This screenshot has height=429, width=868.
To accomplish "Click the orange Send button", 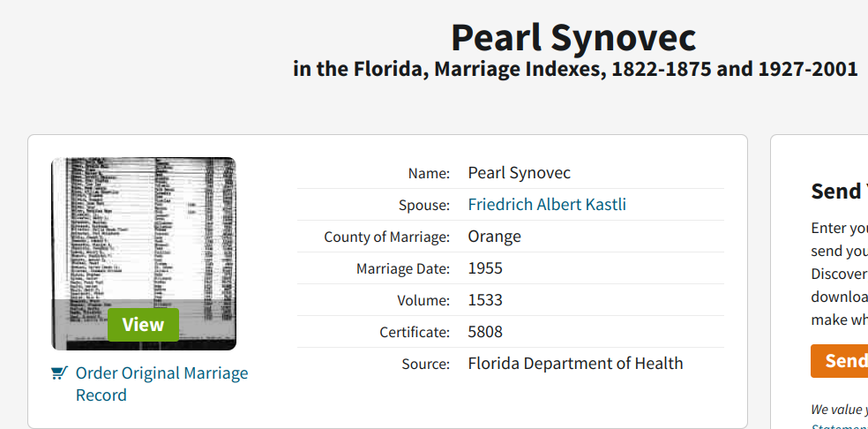I will (x=839, y=361).
